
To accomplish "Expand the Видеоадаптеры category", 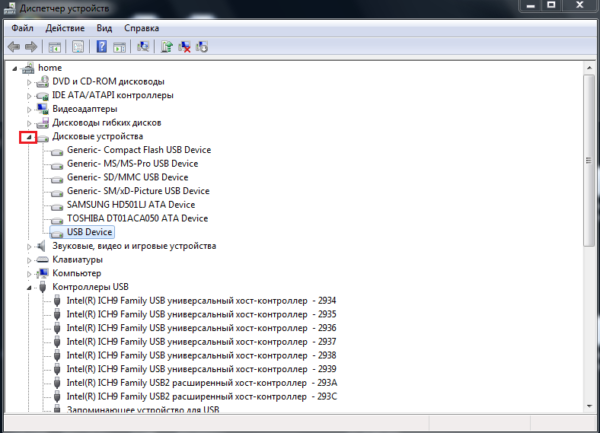I will (29, 109).
